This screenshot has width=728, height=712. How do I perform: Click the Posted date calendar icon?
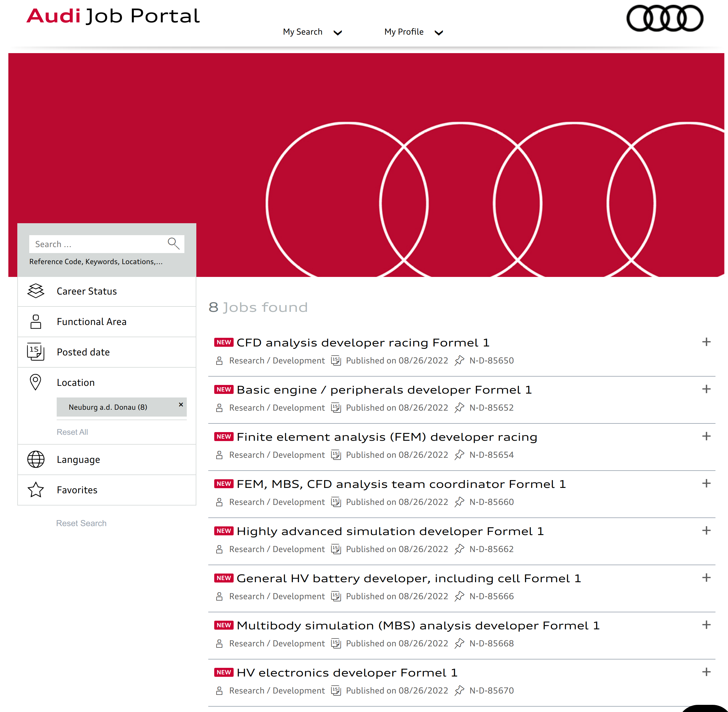click(x=36, y=352)
